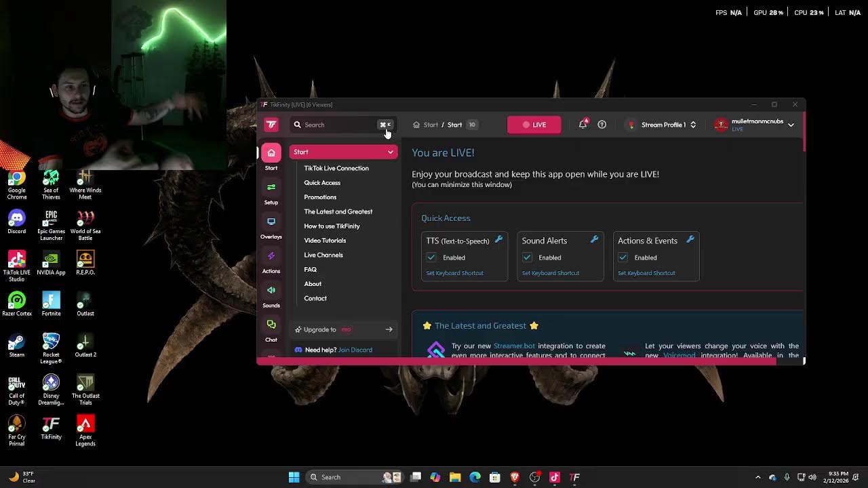Open TikTok app from taskbar

(x=554, y=477)
